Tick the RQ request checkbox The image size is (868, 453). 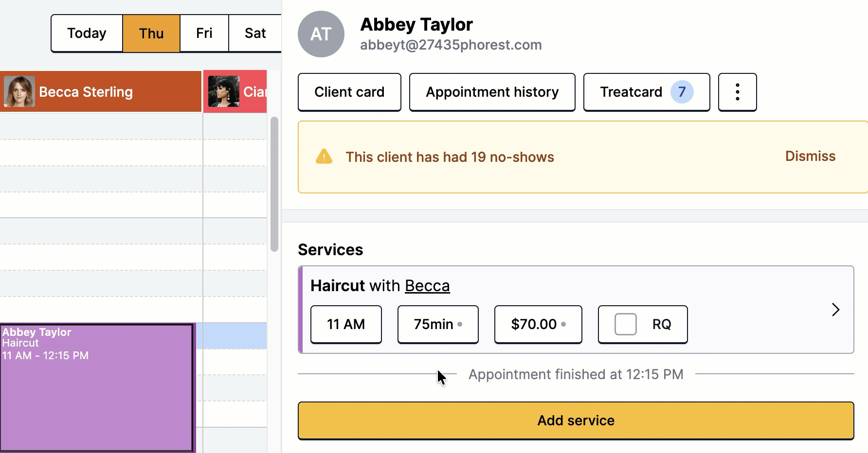pyautogui.click(x=626, y=324)
